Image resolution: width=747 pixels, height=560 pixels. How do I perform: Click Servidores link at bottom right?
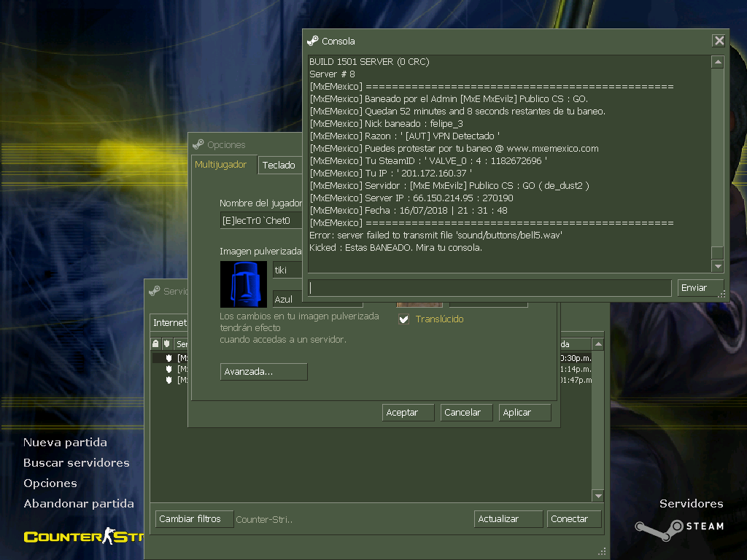(692, 503)
